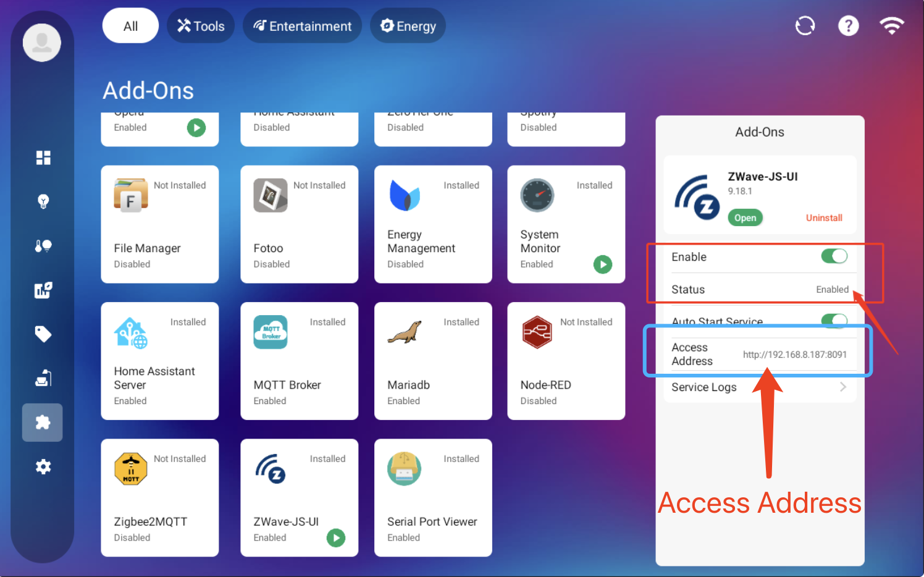Toggle the Enable switch for ZWave-JS-UI
This screenshot has width=924, height=577.
tap(834, 256)
